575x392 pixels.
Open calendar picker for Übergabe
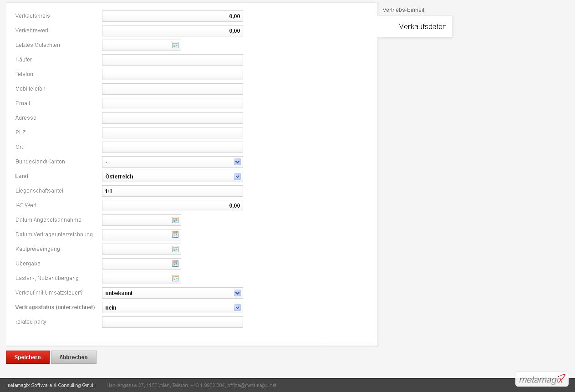click(x=175, y=264)
